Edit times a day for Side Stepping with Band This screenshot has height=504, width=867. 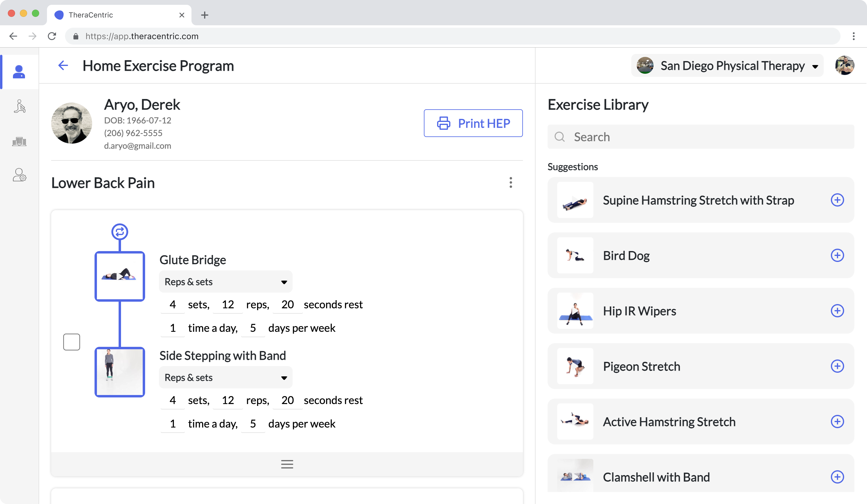pyautogui.click(x=173, y=424)
